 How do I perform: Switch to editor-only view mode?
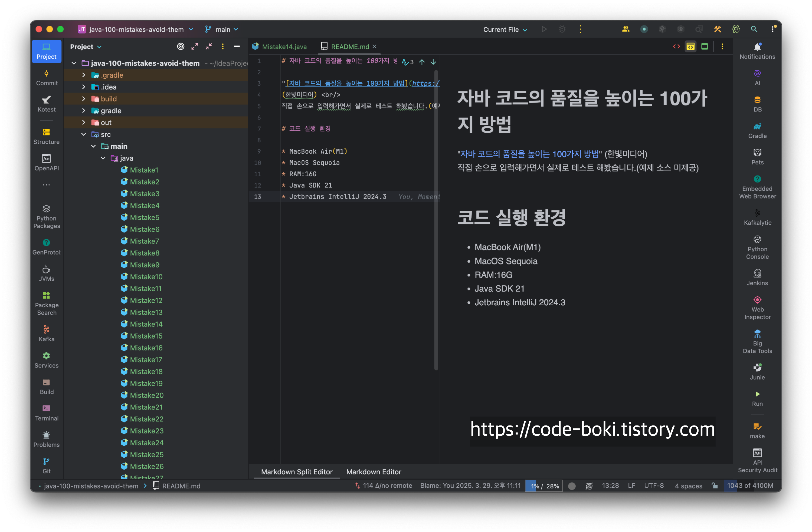click(676, 47)
